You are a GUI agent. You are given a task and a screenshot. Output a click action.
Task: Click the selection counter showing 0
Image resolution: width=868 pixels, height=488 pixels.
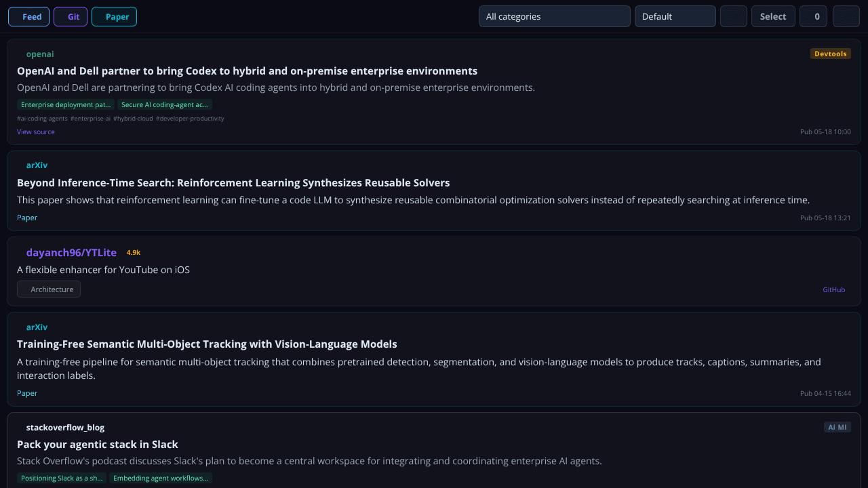coord(814,16)
